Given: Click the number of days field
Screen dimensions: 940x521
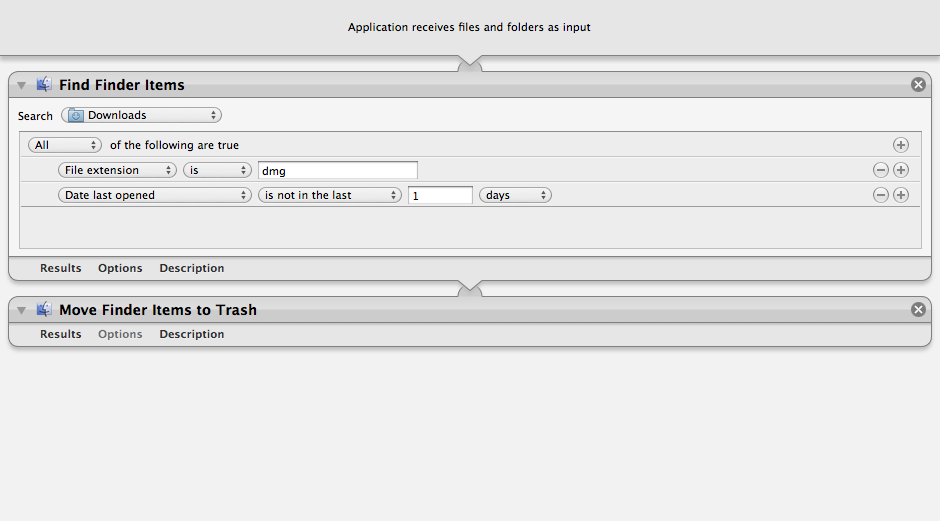Looking at the screenshot, I should coord(440,195).
